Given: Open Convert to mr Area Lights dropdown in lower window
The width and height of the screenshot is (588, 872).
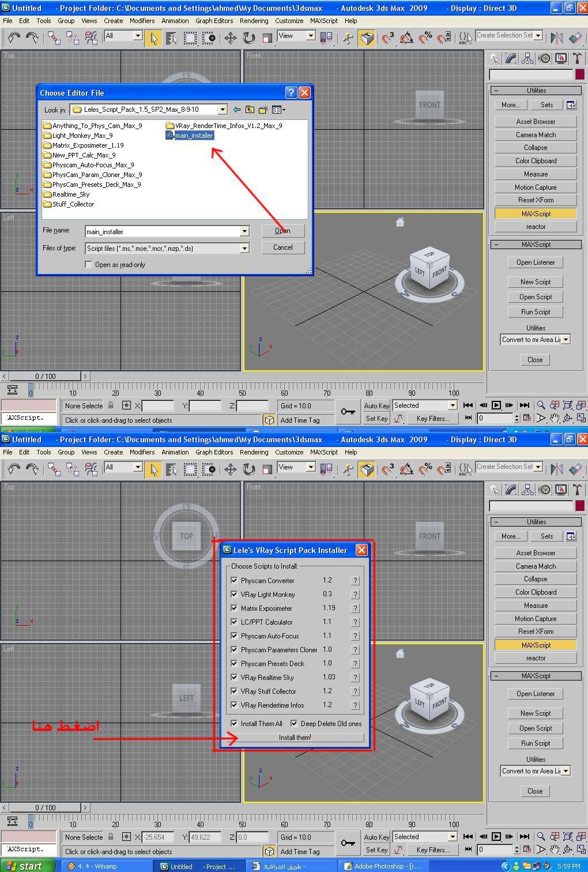Looking at the screenshot, I should coord(566,771).
